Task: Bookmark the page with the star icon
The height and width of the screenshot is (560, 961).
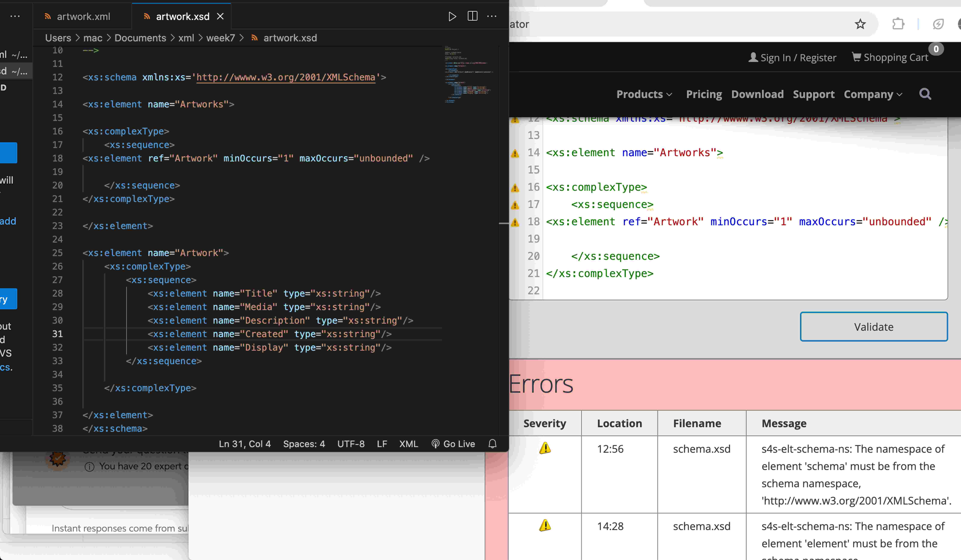Action: [860, 24]
